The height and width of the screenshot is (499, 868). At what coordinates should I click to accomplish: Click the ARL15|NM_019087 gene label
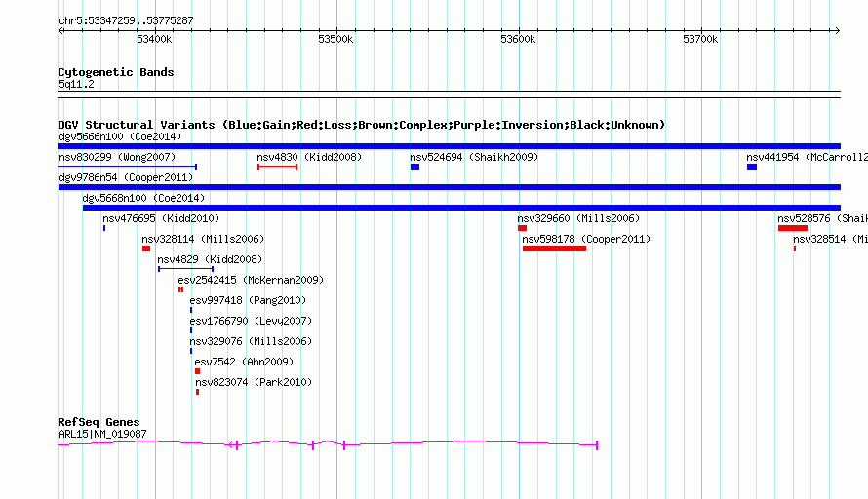coord(102,435)
